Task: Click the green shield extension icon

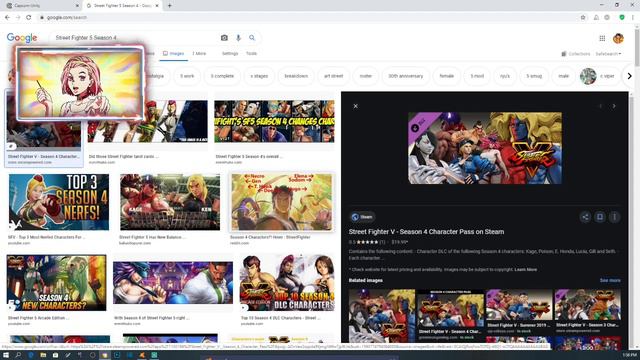Action: [622, 18]
